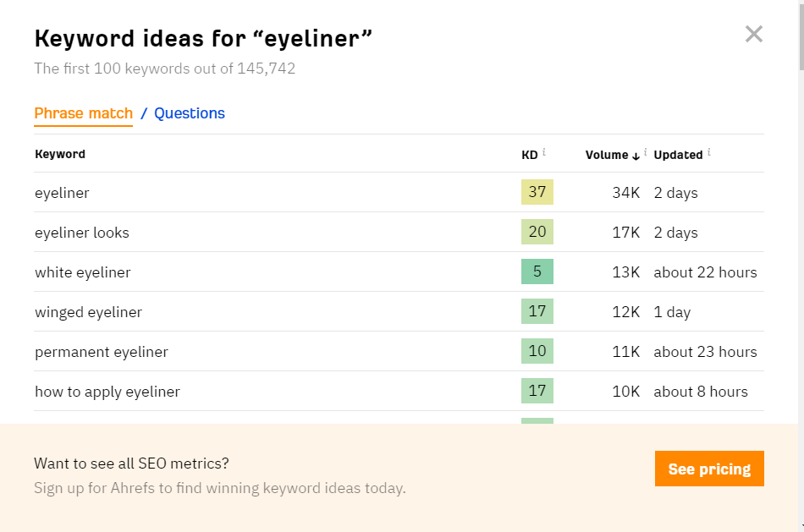
Task: Switch to the Phrase match tab
Action: tap(83, 113)
